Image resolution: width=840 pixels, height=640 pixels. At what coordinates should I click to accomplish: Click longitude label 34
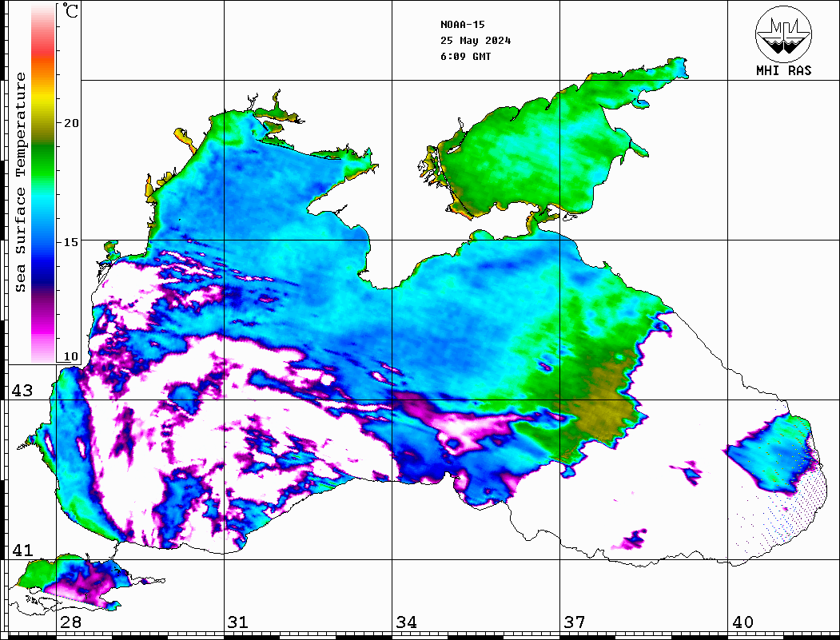(407, 622)
